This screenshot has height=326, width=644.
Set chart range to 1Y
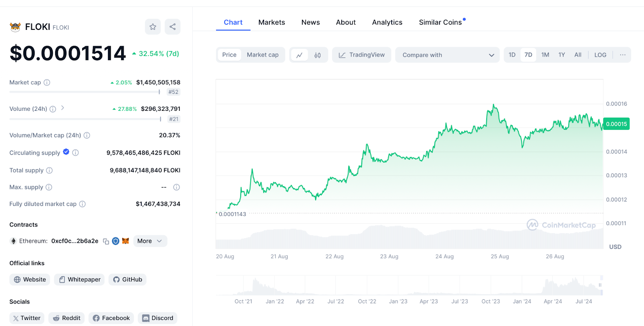tap(562, 55)
